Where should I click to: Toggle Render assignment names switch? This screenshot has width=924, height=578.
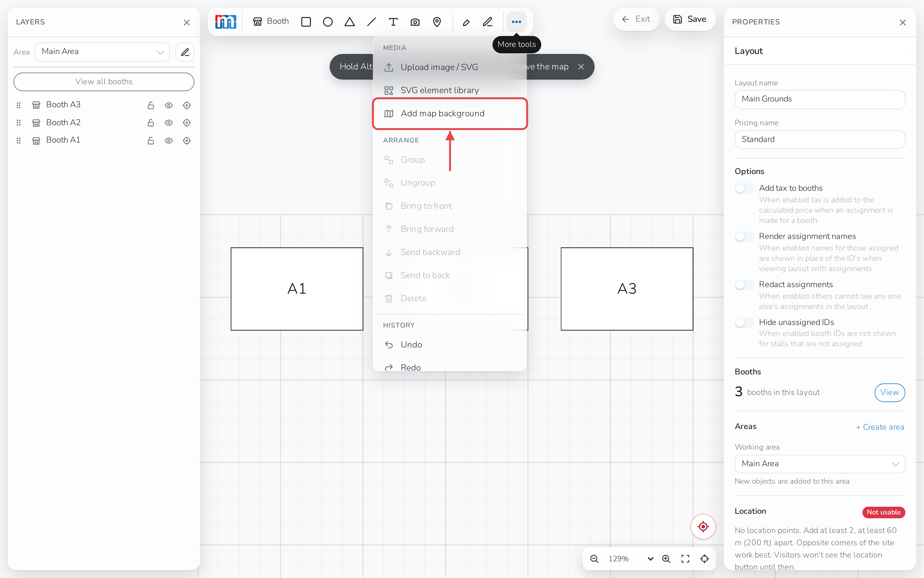point(744,237)
